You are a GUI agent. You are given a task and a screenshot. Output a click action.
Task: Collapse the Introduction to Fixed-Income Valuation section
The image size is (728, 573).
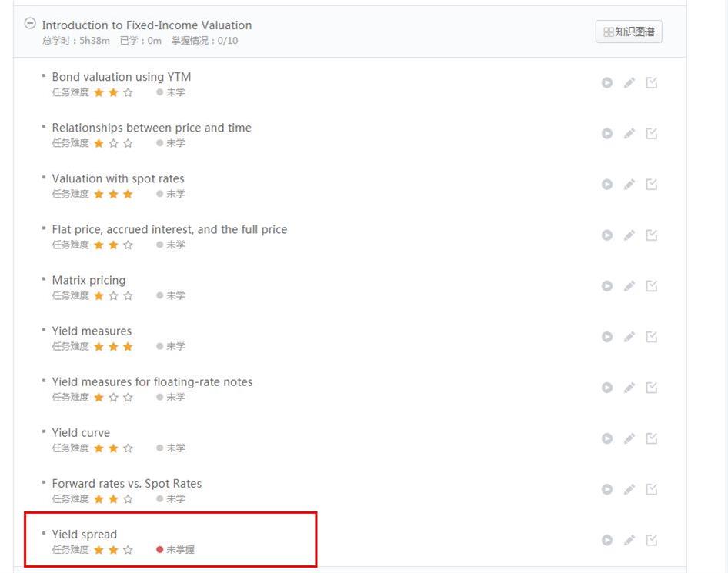30,24
